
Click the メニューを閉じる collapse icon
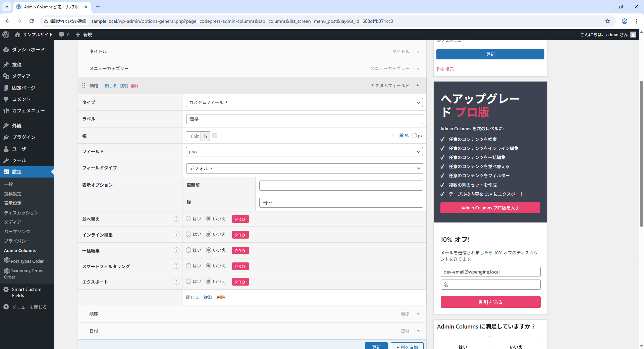pyautogui.click(x=6, y=307)
